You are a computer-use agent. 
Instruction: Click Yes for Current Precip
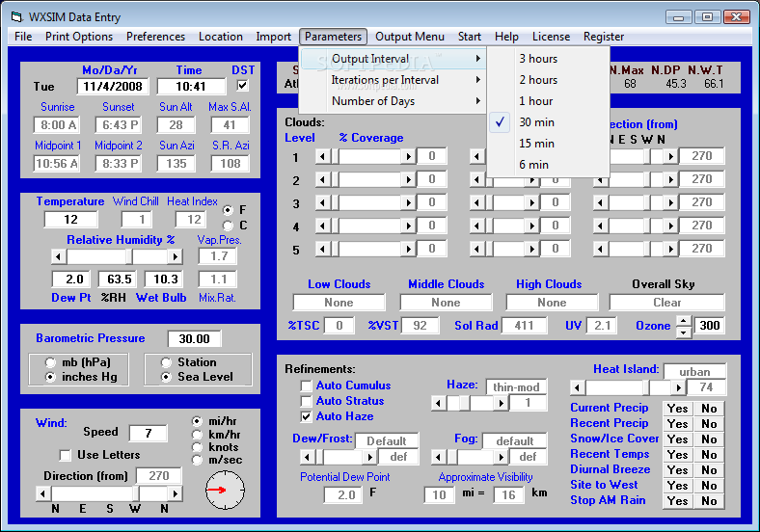point(678,409)
